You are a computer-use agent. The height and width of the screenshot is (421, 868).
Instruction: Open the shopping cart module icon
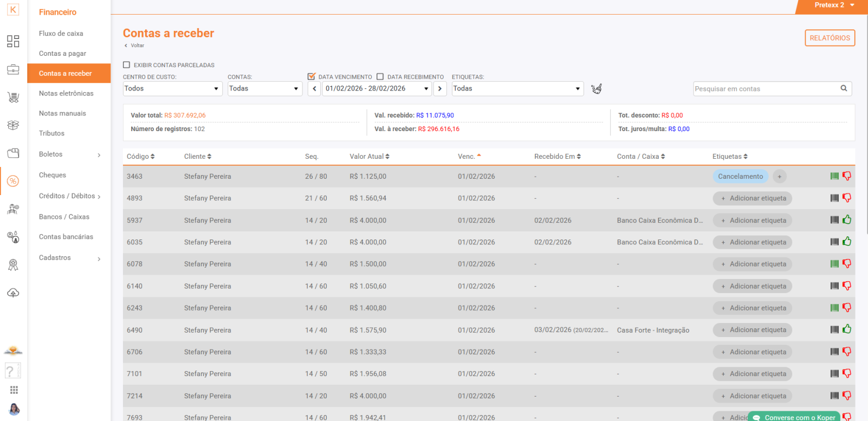13,98
